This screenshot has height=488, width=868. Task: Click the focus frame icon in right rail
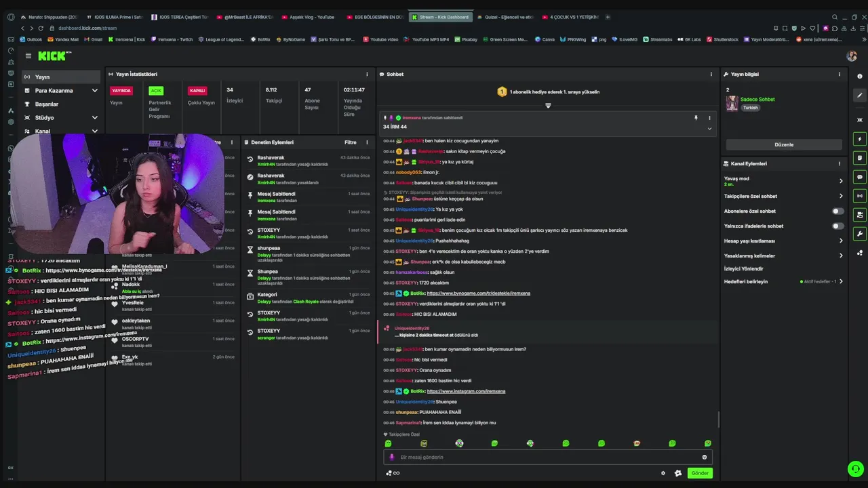click(860, 120)
